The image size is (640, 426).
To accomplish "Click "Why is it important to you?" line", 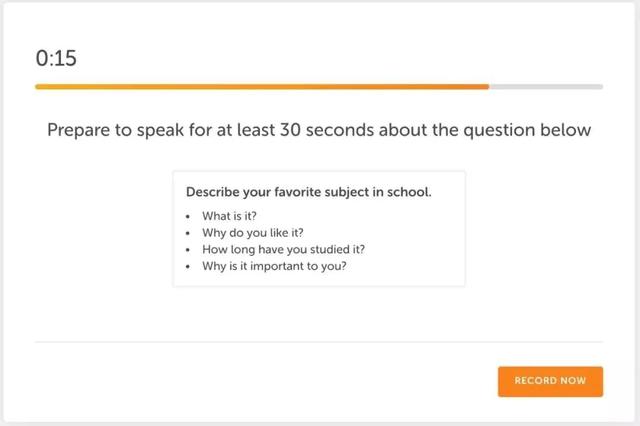I will pos(274,267).
